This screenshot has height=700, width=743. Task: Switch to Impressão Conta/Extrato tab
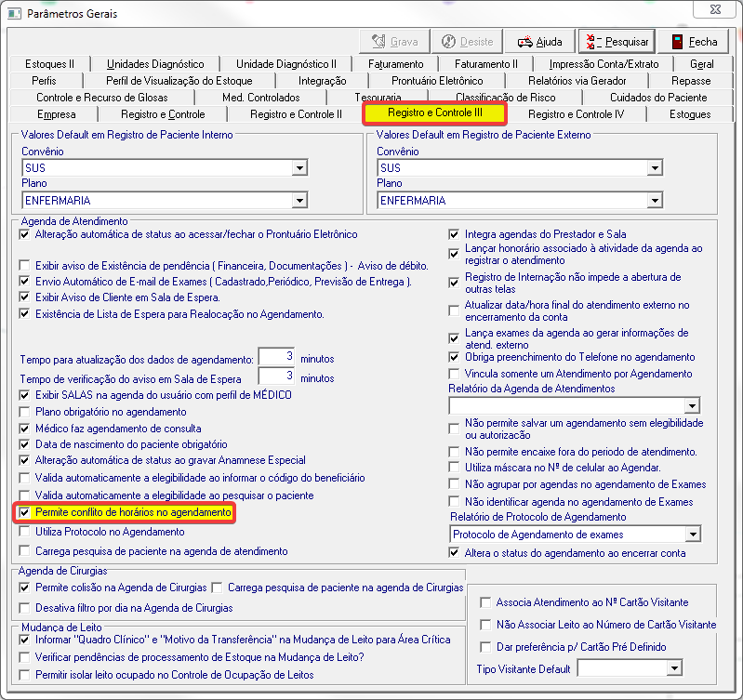604,64
